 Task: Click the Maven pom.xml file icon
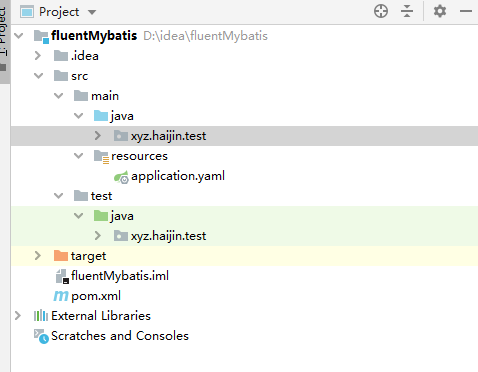(x=61, y=296)
